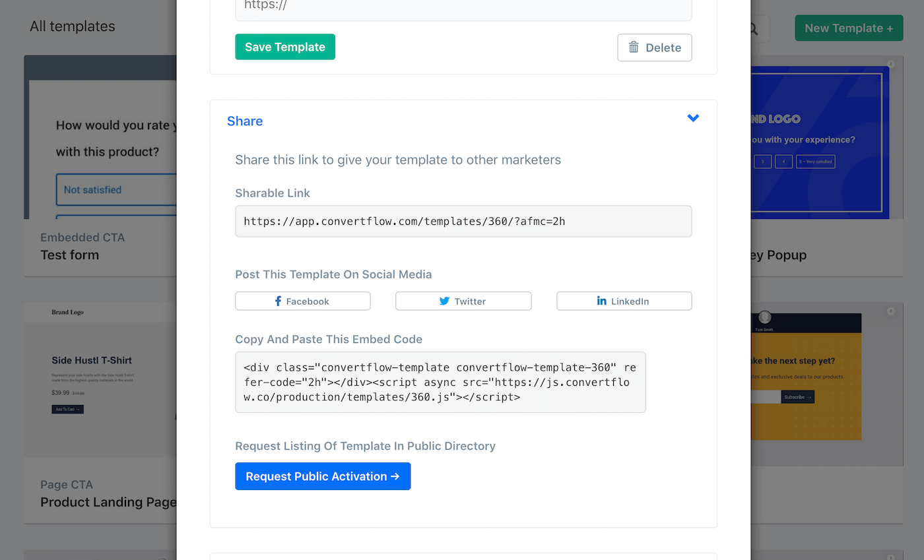
Task: Close the blue survey popup preview
Action: (890, 64)
